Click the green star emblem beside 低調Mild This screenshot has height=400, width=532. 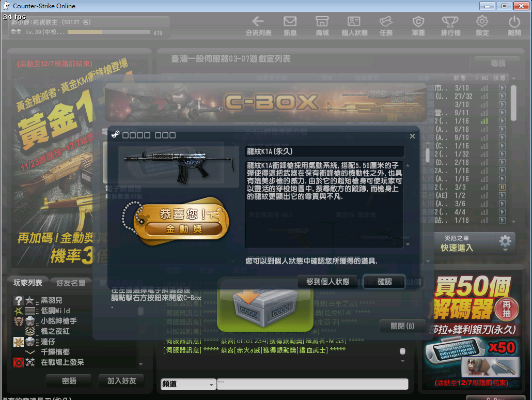tap(18, 311)
